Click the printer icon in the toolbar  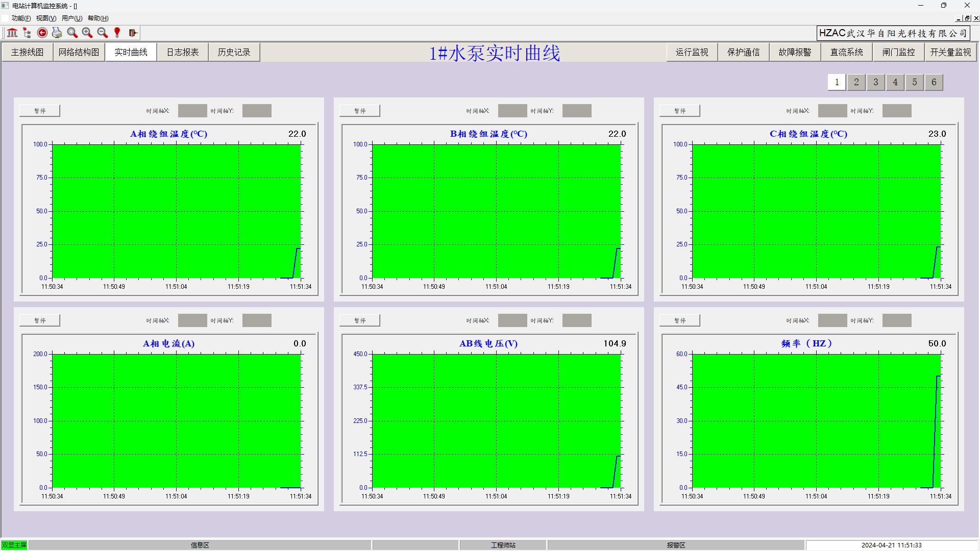(57, 33)
